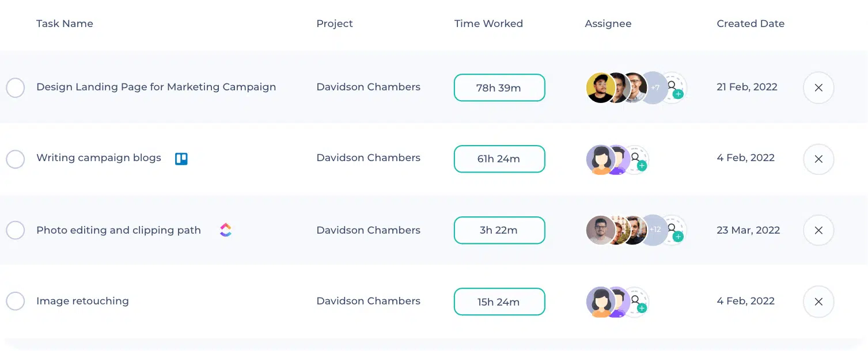Mark the Image retouching task checkbox

16,301
